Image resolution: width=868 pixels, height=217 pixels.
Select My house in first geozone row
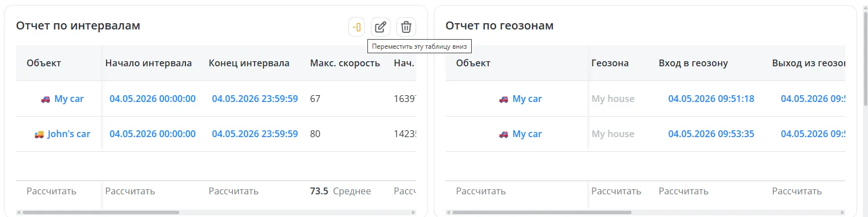pos(613,99)
